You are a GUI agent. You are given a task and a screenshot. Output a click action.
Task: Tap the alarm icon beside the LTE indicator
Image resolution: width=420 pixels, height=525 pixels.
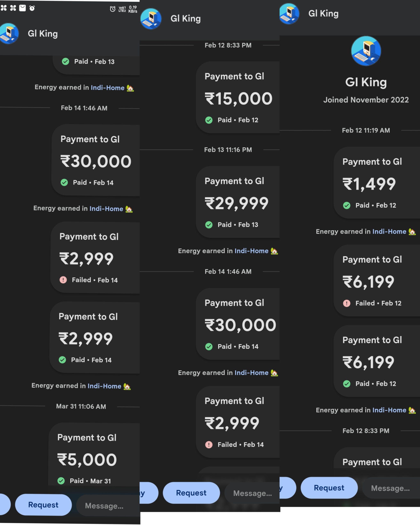click(x=113, y=9)
